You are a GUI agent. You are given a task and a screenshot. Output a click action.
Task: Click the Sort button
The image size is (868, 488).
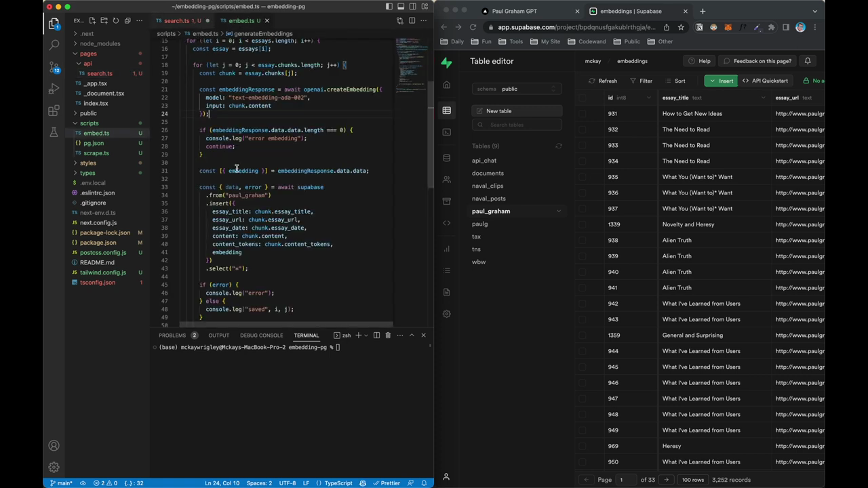coord(675,81)
